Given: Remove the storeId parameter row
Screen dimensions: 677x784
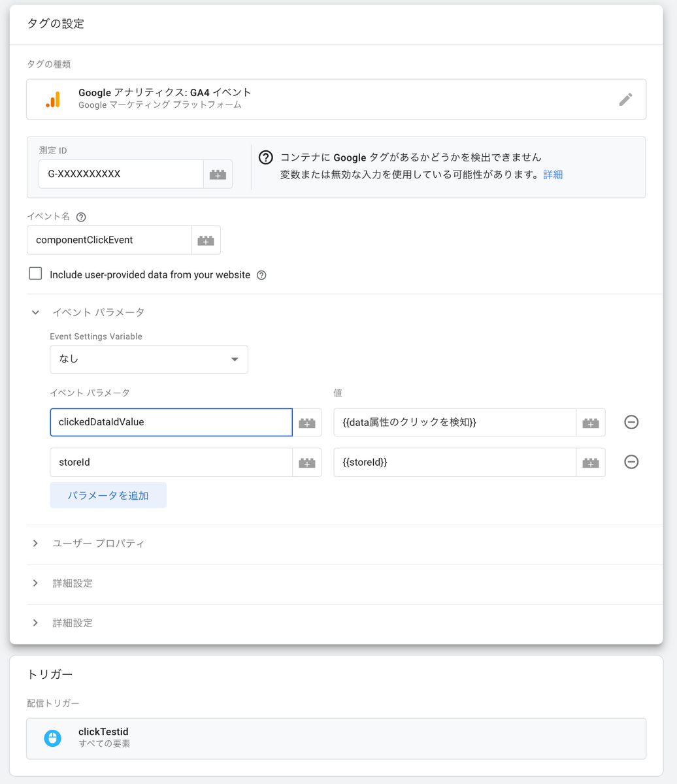Looking at the screenshot, I should click(x=631, y=462).
